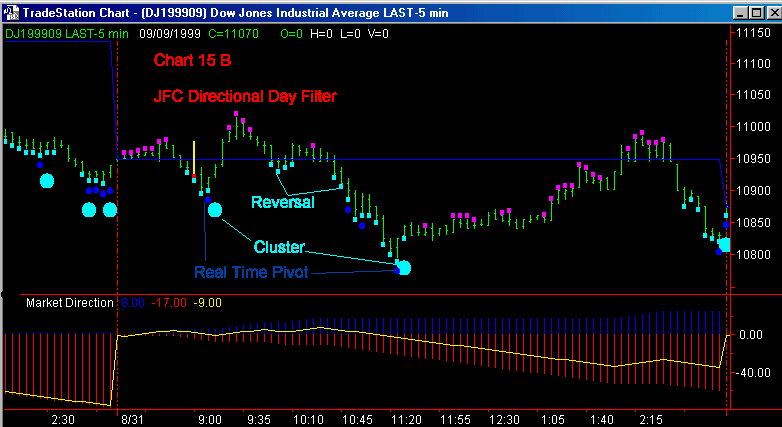
Task: Click the 1:05 time axis label
Action: [x=553, y=420]
